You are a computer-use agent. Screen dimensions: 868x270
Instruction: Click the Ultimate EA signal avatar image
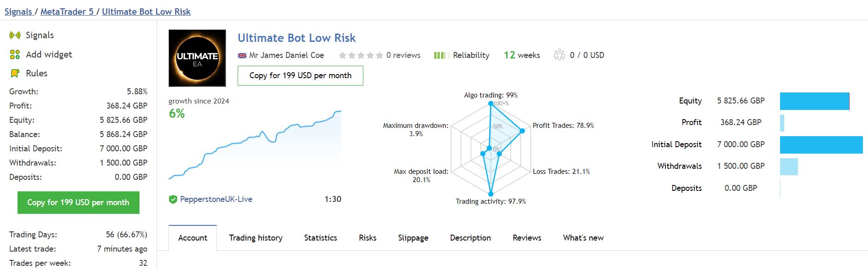tap(197, 57)
